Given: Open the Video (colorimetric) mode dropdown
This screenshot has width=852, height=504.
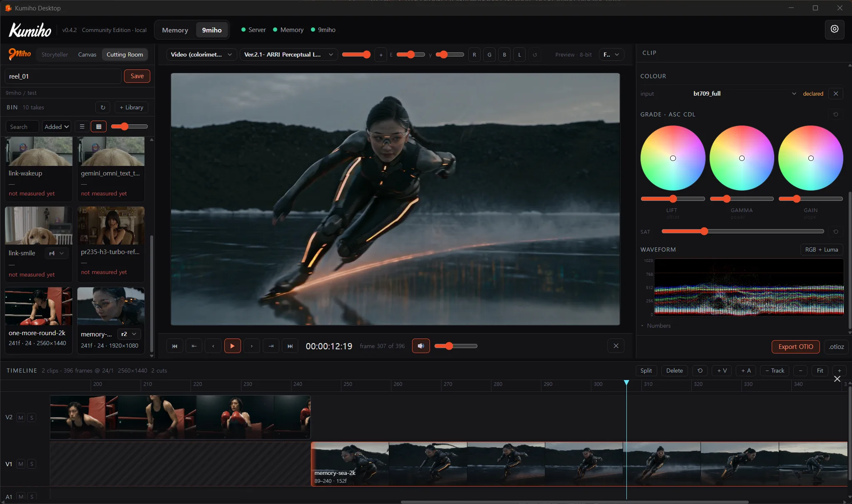Looking at the screenshot, I should point(202,54).
